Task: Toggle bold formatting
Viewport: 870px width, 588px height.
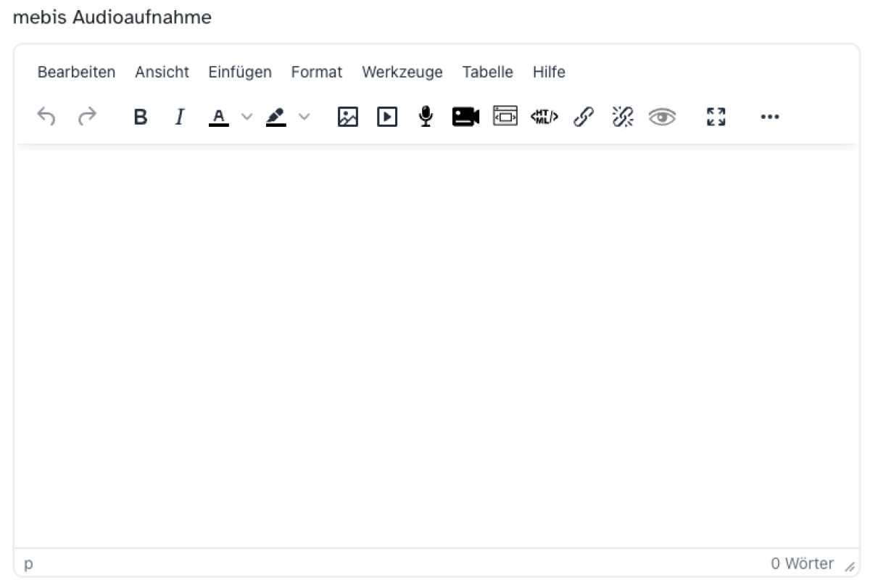Action: click(141, 117)
